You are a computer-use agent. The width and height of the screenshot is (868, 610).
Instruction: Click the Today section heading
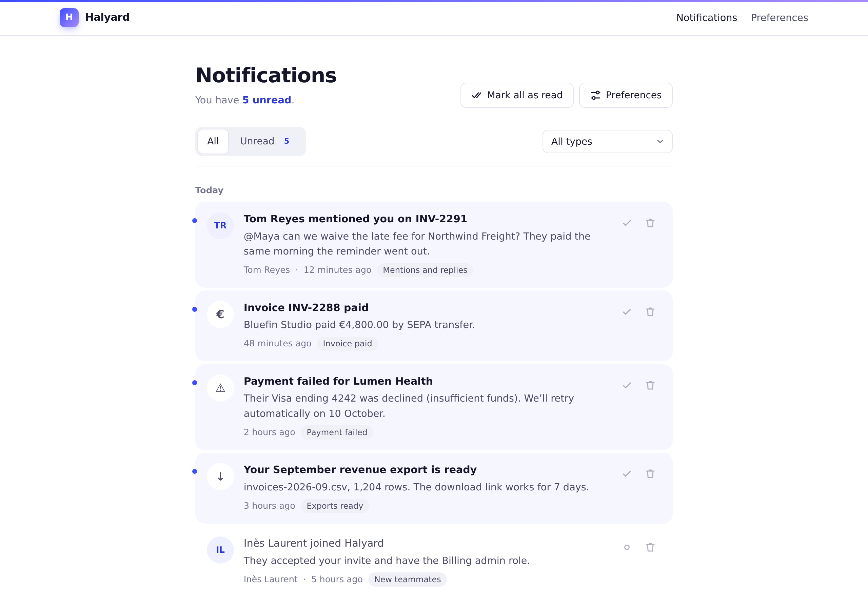click(209, 190)
